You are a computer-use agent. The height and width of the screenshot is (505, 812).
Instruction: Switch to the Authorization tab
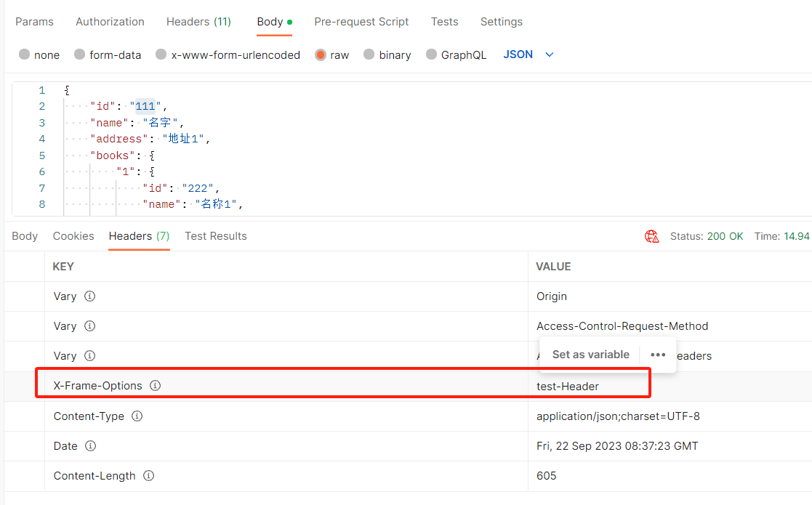click(x=110, y=22)
